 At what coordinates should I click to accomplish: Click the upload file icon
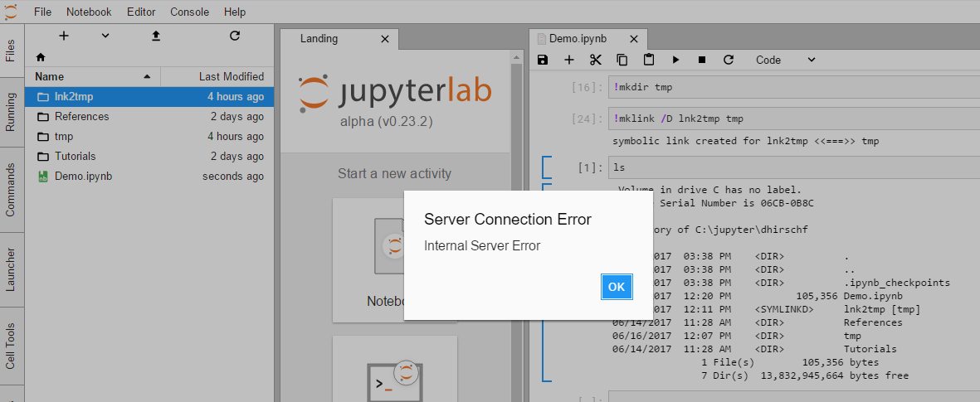(156, 36)
